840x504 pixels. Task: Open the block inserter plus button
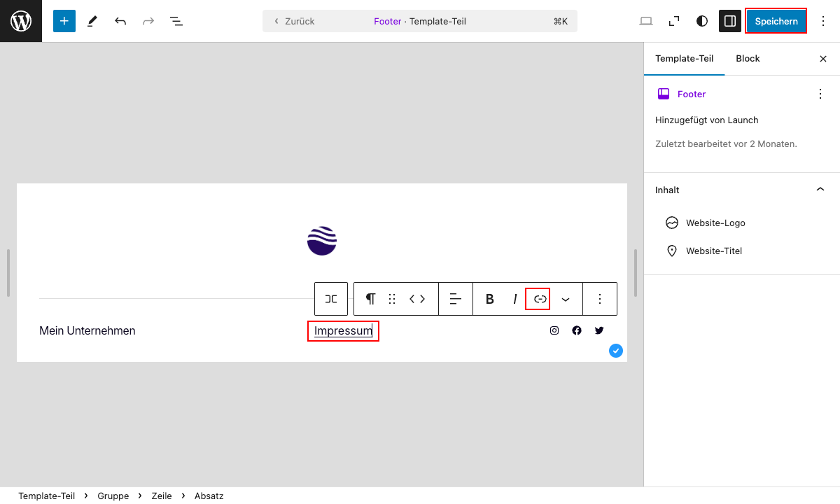pos(64,21)
